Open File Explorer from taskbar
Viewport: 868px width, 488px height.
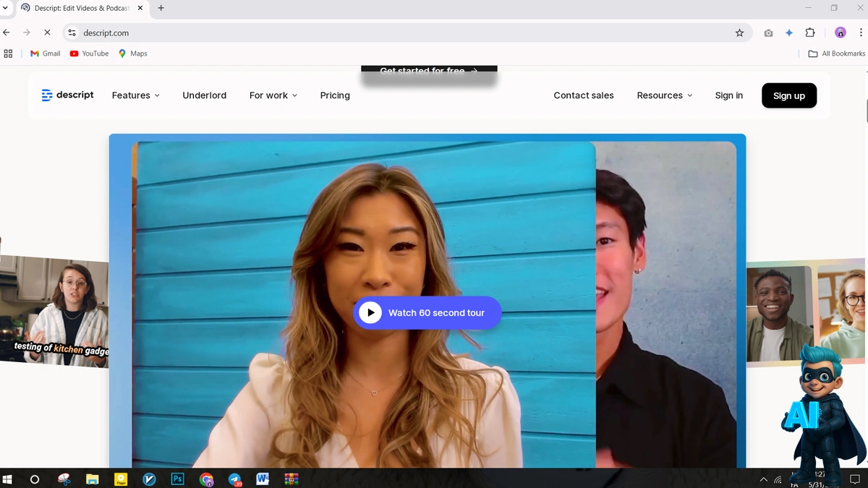pyautogui.click(x=92, y=479)
